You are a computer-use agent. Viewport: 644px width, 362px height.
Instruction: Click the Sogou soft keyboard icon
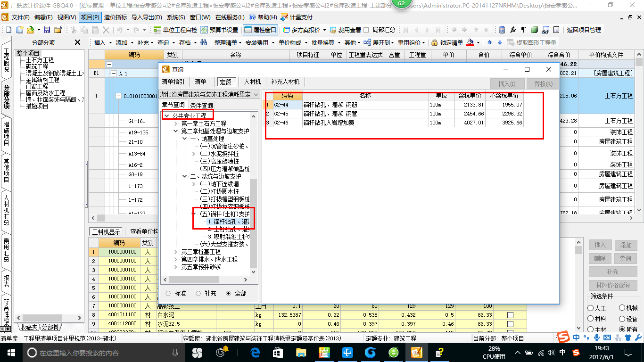point(607,337)
